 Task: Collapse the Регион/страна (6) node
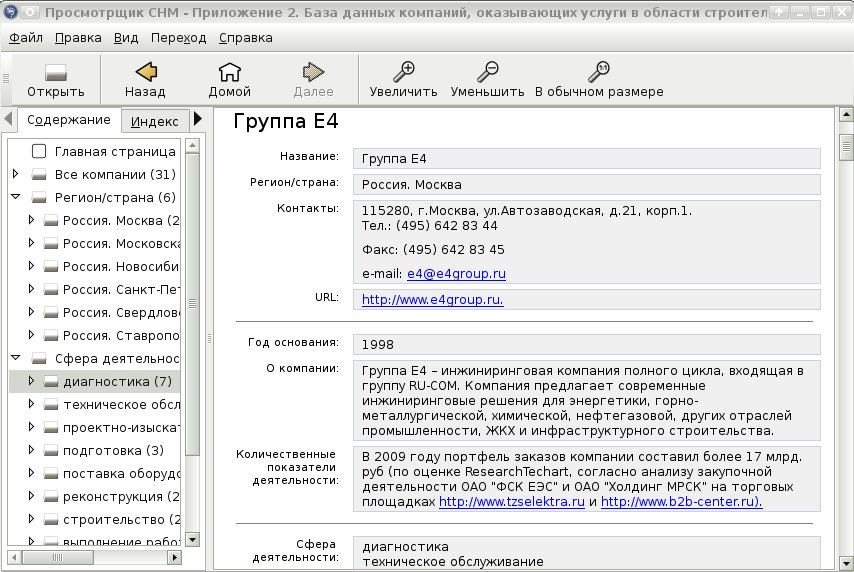pos(15,197)
